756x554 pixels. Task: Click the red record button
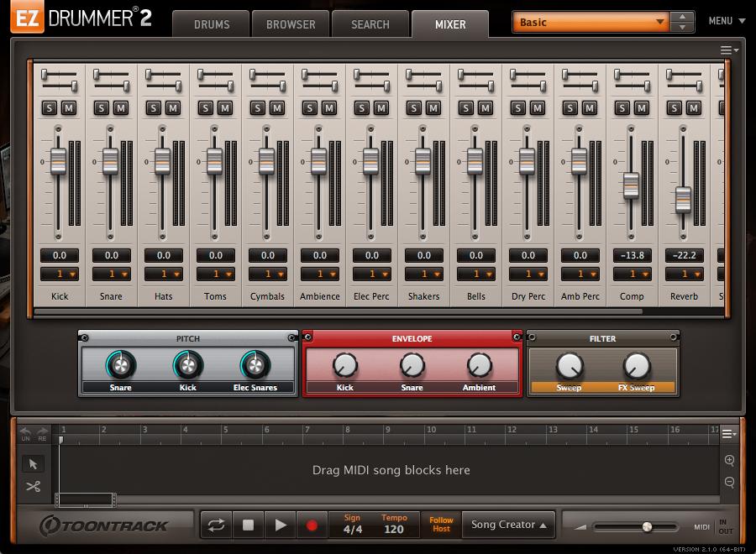312,525
